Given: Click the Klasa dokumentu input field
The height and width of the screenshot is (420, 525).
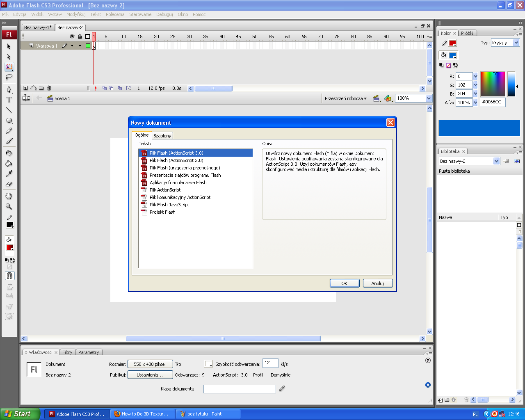Looking at the screenshot, I should [240, 389].
